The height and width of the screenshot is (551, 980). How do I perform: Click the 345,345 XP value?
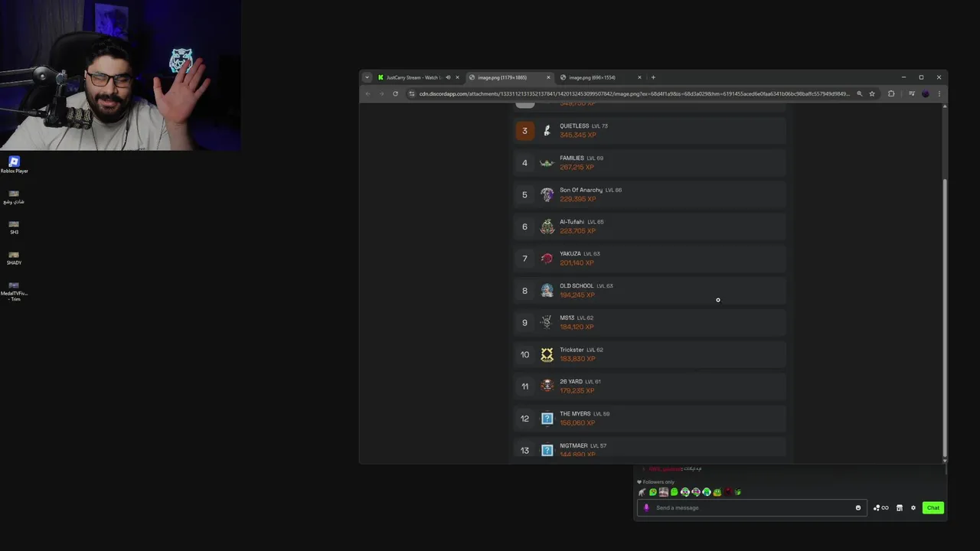pos(577,135)
